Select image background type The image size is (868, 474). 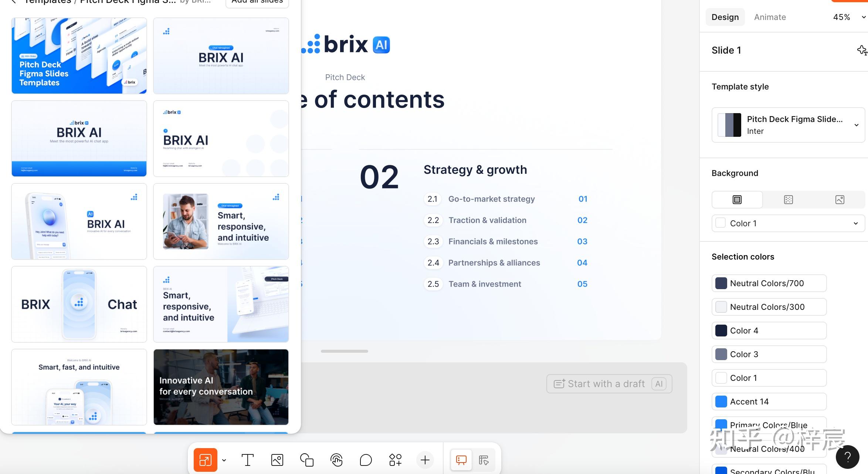pos(840,200)
